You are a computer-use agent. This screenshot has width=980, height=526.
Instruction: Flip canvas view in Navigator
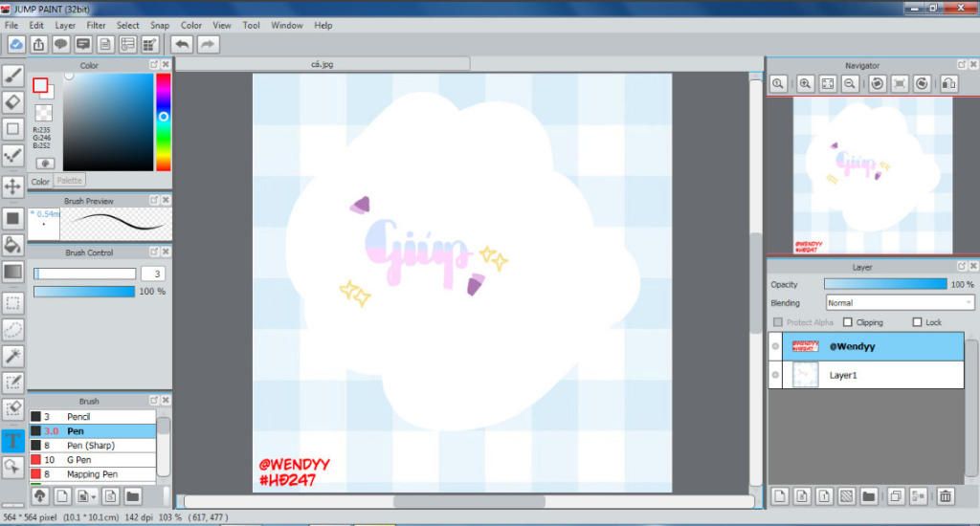[948, 84]
